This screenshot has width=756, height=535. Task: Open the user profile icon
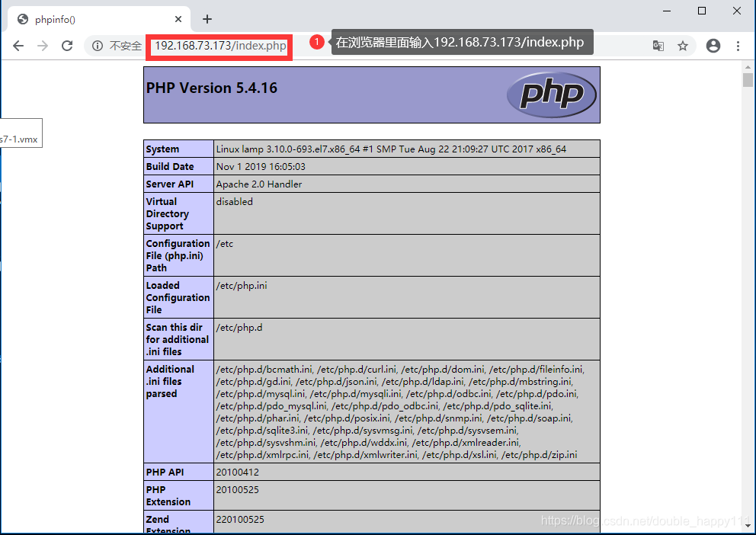click(713, 46)
